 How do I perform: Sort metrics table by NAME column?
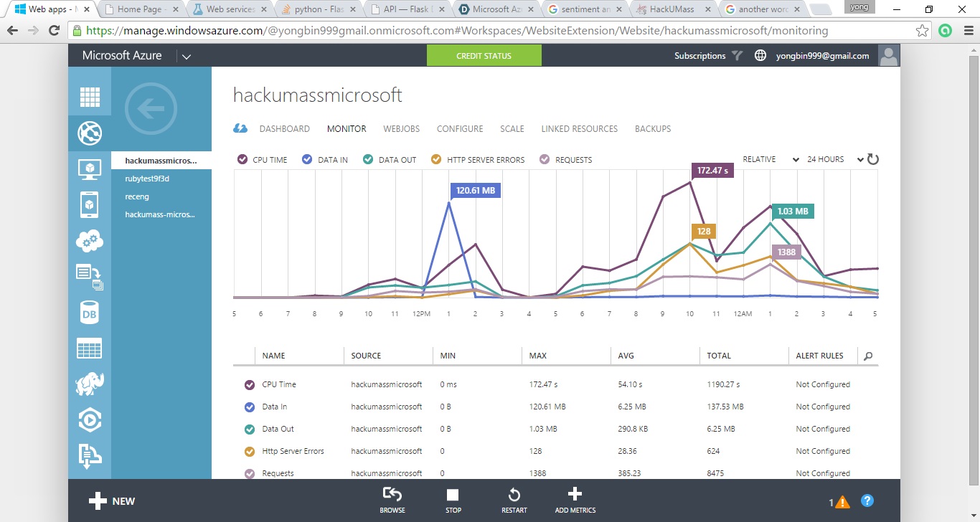272,356
